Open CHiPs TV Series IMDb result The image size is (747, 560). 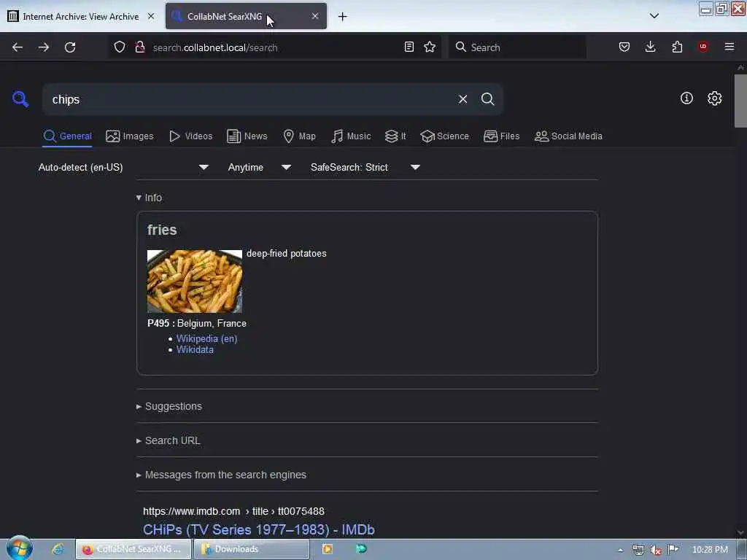(259, 529)
